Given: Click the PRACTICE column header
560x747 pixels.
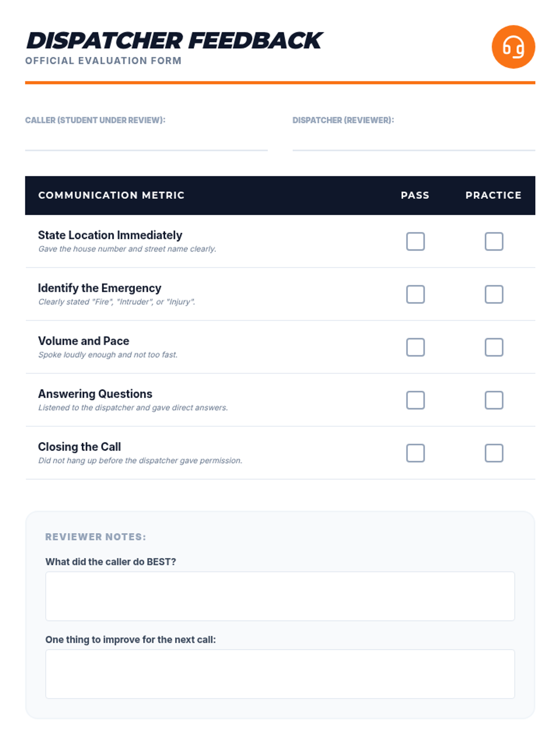Looking at the screenshot, I should 493,195.
